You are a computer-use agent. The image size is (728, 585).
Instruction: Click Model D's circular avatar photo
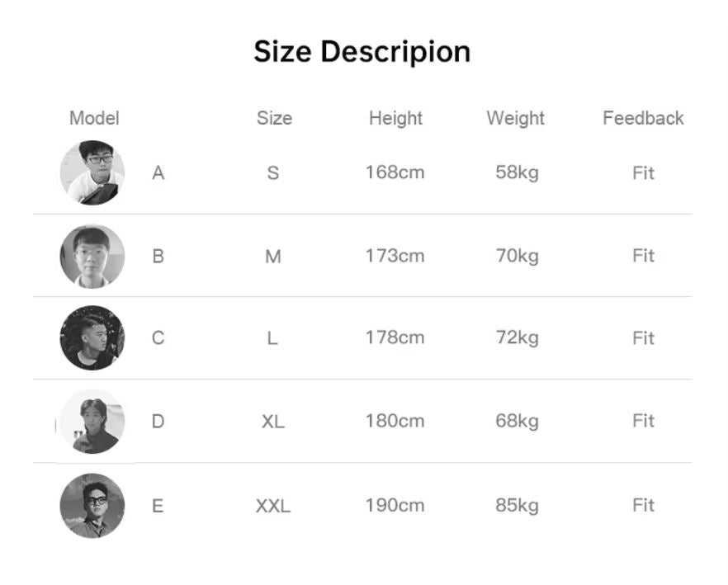tap(92, 422)
